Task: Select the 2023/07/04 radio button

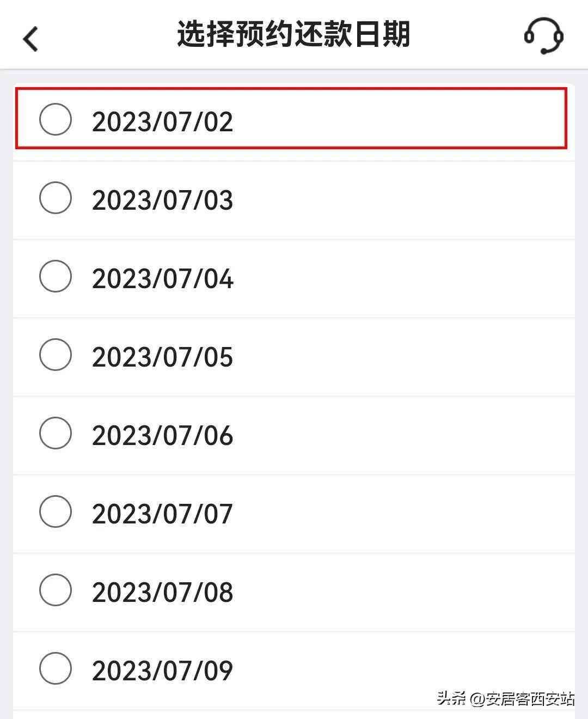Action: [x=55, y=278]
